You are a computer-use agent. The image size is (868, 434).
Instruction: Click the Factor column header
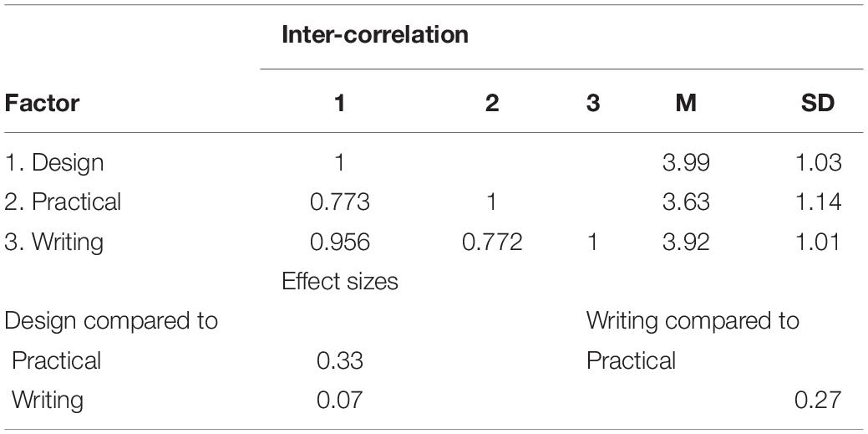pos(42,104)
